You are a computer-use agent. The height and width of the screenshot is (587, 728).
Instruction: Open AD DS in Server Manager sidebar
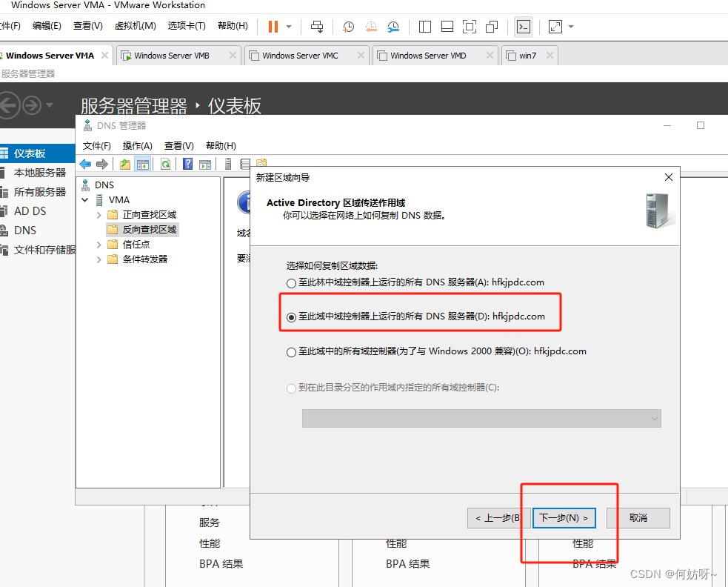pos(30,211)
